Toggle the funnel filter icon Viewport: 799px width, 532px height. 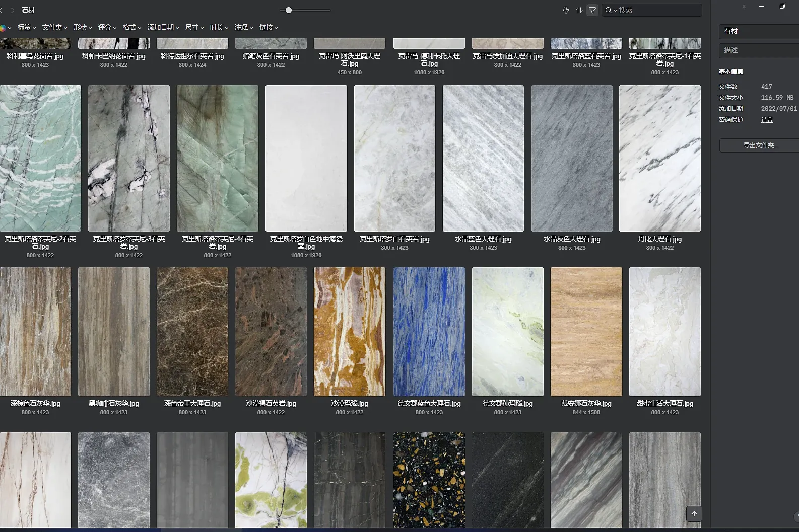click(592, 10)
